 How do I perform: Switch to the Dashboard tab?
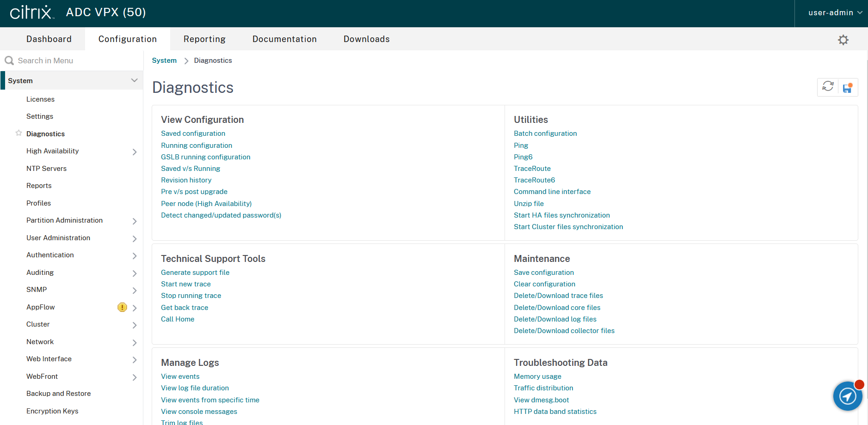[x=49, y=39]
